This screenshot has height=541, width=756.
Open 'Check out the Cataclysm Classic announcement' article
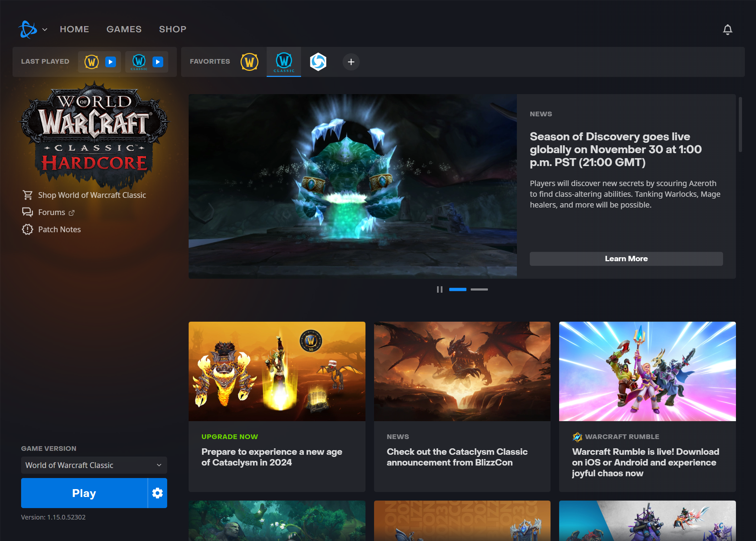point(457,457)
